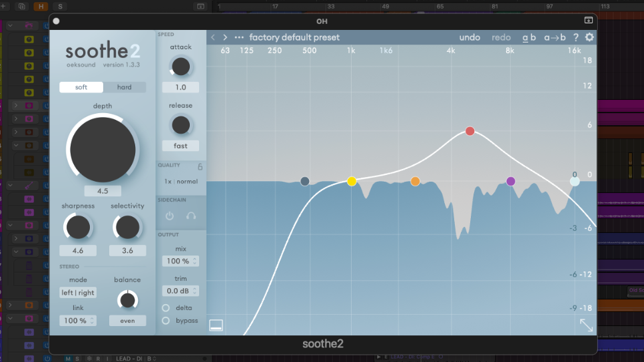Switch to state a
Viewport: 644px width, 362px height.
[x=525, y=38]
